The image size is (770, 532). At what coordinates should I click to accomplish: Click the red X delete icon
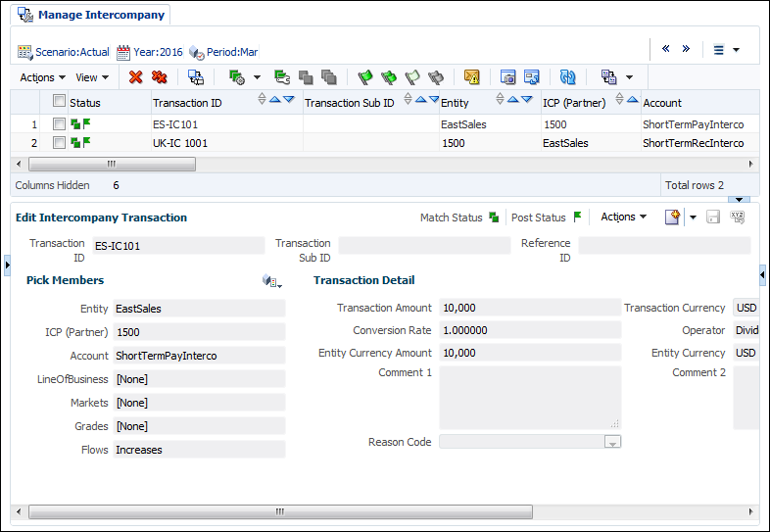tap(136, 76)
